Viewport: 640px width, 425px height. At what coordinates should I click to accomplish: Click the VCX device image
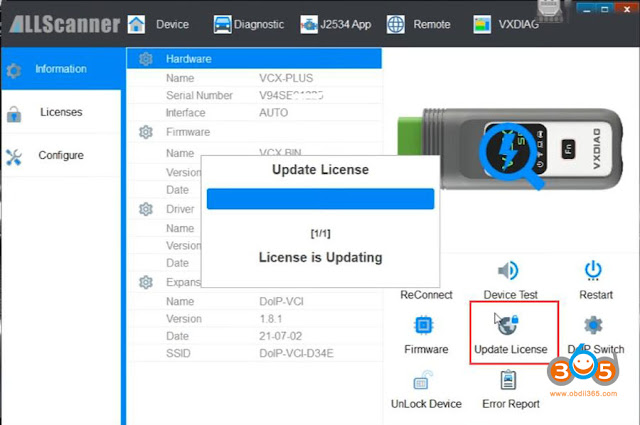[x=510, y=149]
